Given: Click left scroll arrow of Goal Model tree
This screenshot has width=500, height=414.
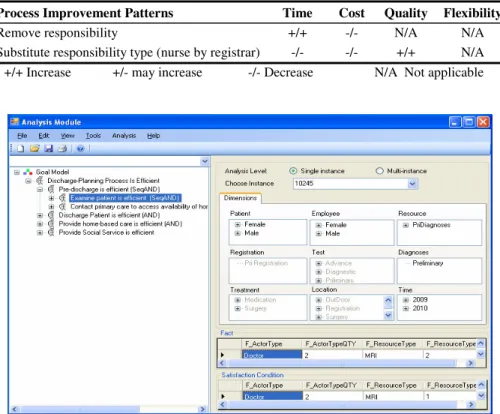Looking at the screenshot, I should pyautogui.click(x=14, y=409).
